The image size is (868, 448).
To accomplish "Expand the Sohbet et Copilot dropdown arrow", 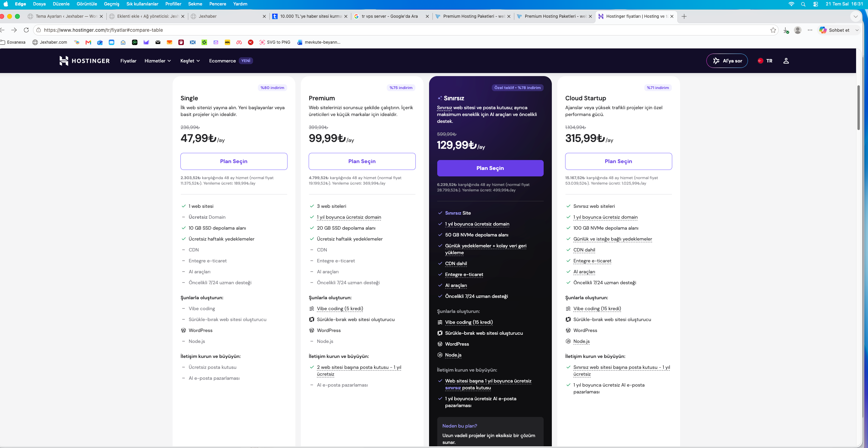I will click(x=857, y=30).
